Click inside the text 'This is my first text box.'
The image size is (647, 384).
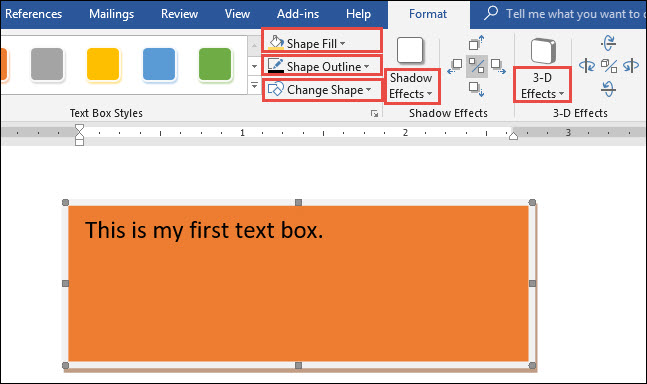204,230
